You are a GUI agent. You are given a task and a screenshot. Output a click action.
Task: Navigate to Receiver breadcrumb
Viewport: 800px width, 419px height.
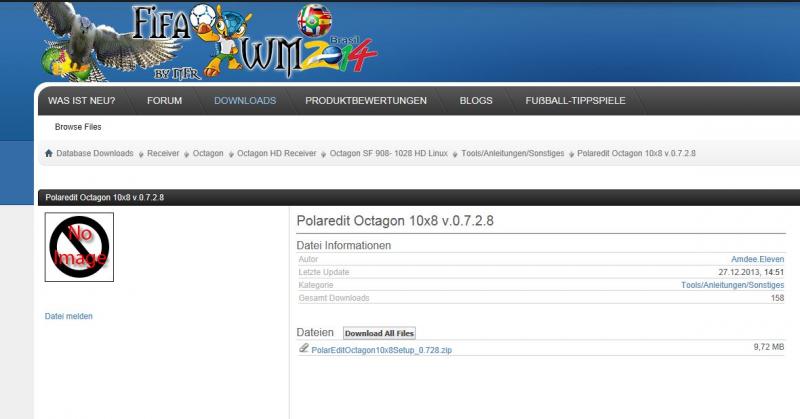163,153
